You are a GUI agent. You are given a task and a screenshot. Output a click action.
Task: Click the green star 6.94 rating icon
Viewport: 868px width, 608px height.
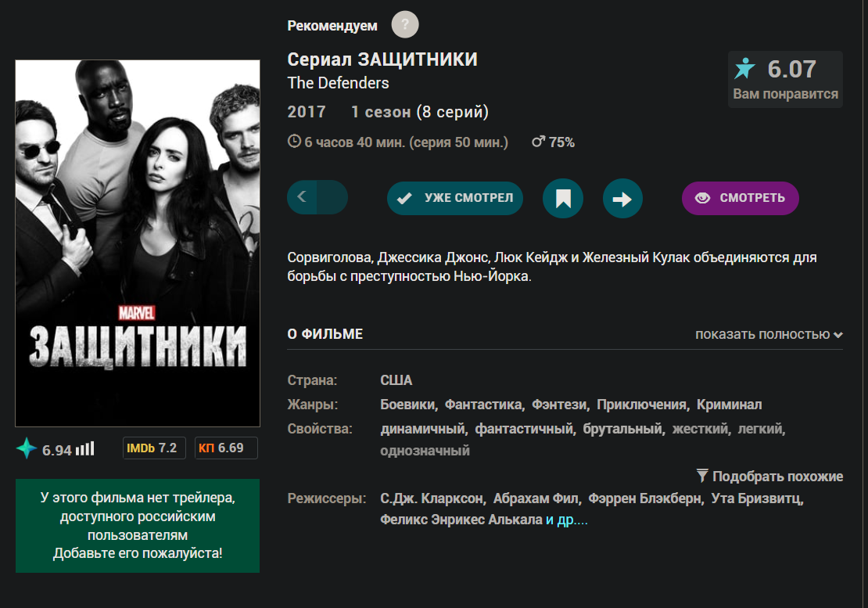26,448
